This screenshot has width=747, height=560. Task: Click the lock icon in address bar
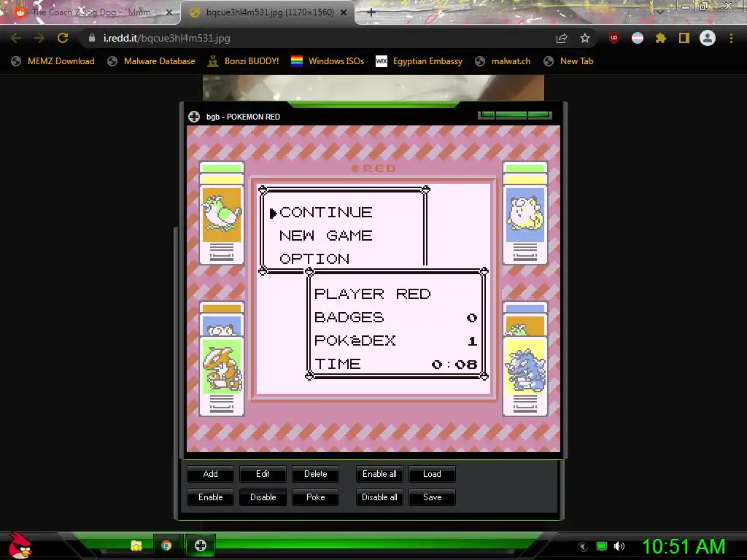tap(91, 38)
